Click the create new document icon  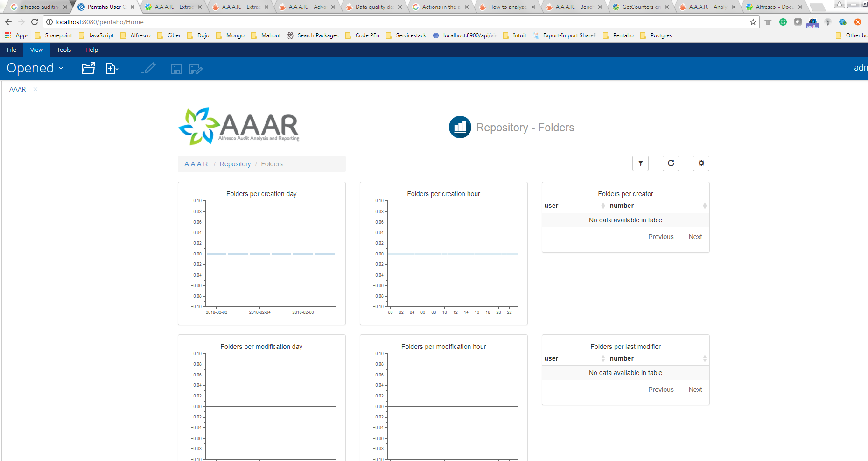(x=112, y=69)
